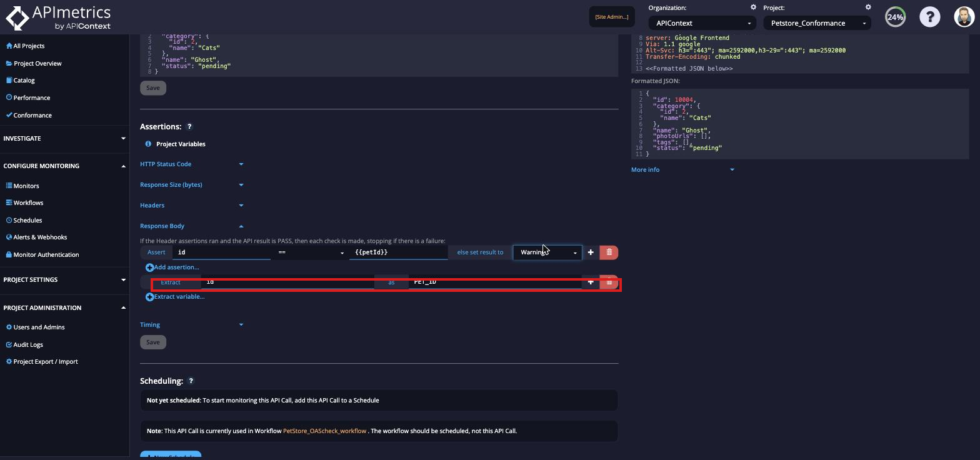Open Monitor Authentication
Screen dimensions: 980x460
coord(42,255)
